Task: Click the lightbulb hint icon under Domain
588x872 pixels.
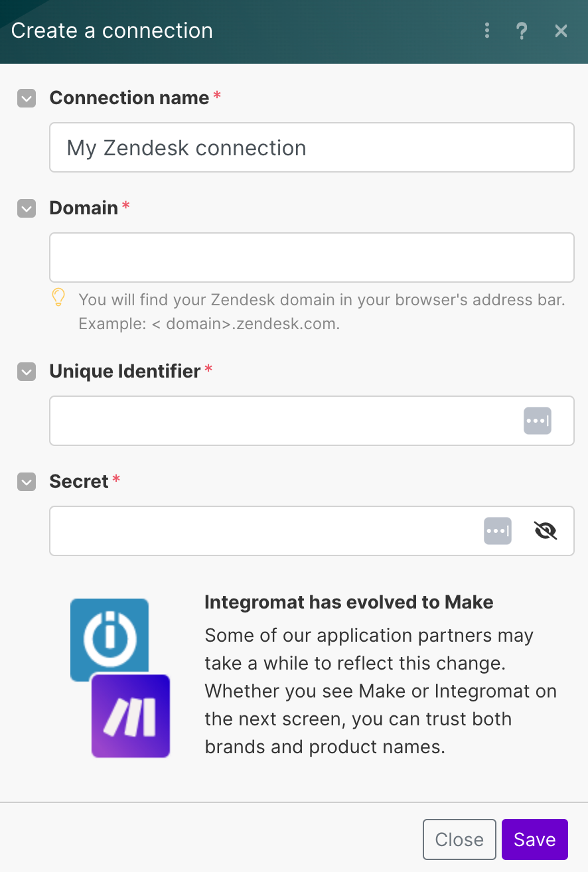Action: coord(58,298)
